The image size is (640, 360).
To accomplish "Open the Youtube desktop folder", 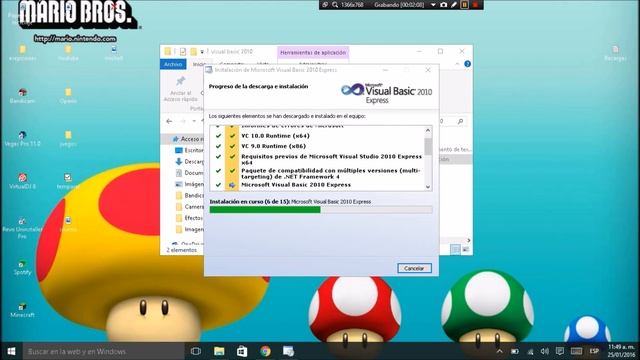I will 68,53.
